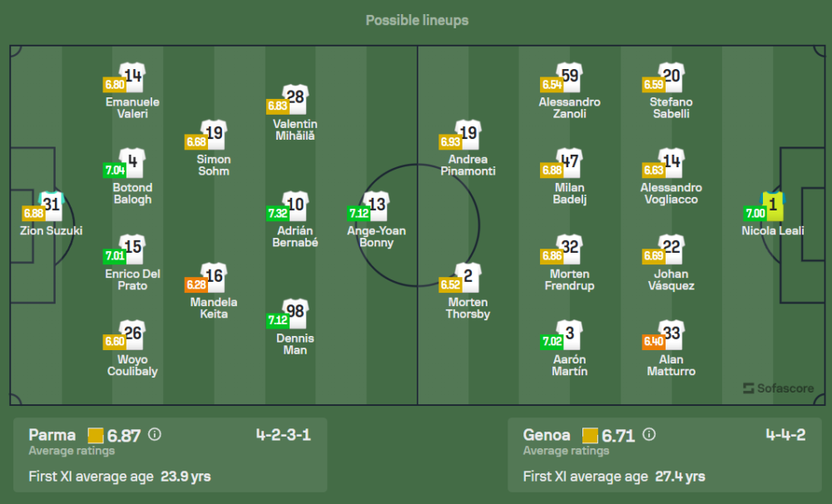Open the Sofascore logo link

pyautogui.click(x=781, y=388)
